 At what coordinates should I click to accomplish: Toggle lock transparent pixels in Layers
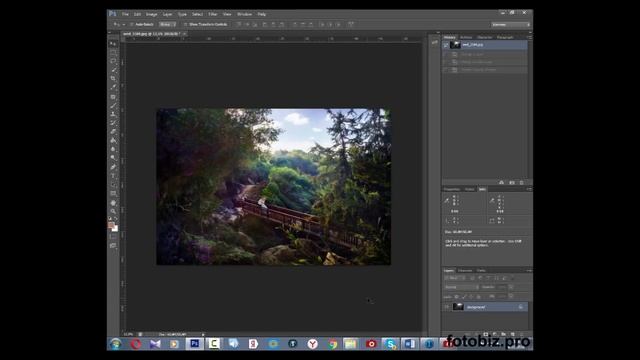(456, 297)
